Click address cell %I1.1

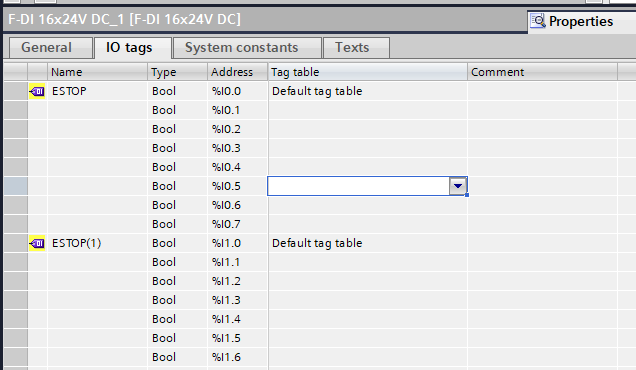238,262
